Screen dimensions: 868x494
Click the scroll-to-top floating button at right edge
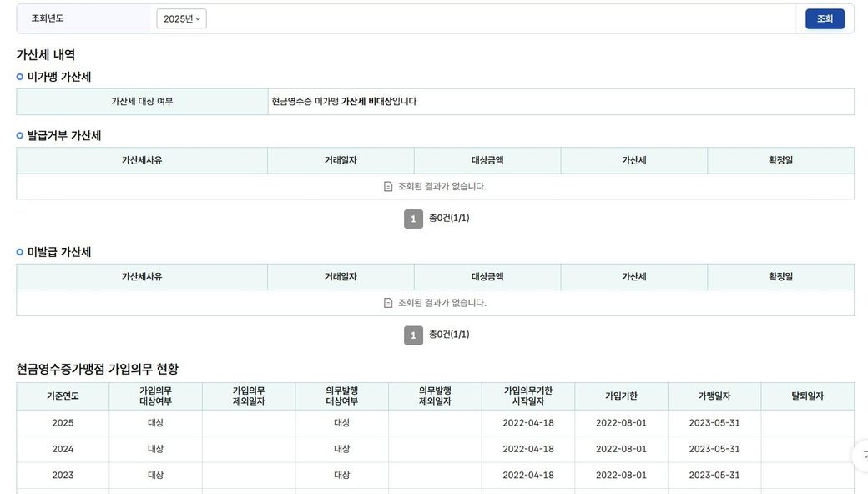[x=862, y=455]
